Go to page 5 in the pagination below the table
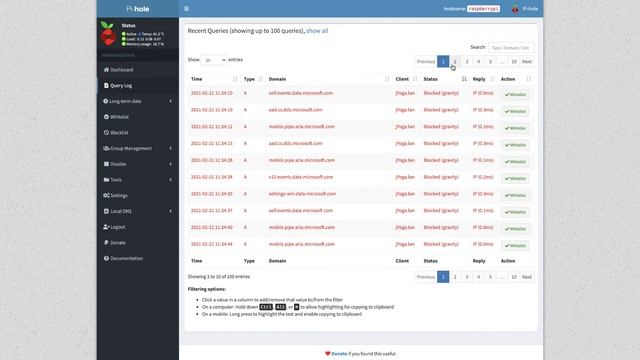640x360 pixels. (490, 277)
